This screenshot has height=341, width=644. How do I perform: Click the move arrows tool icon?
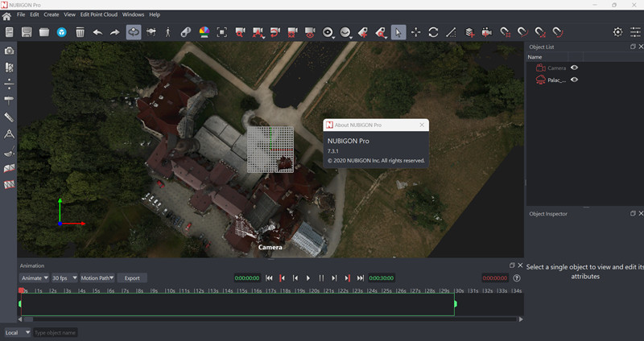click(415, 32)
